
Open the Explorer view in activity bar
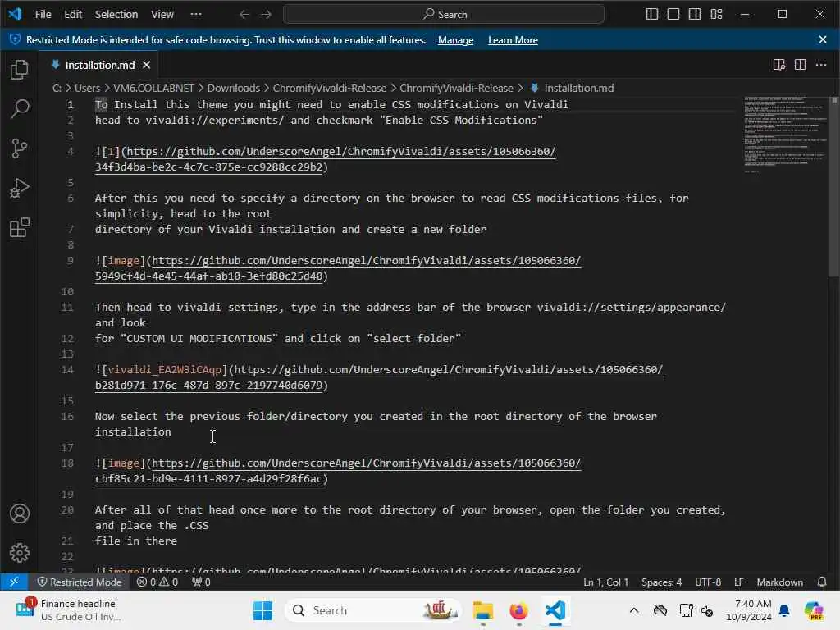20,70
